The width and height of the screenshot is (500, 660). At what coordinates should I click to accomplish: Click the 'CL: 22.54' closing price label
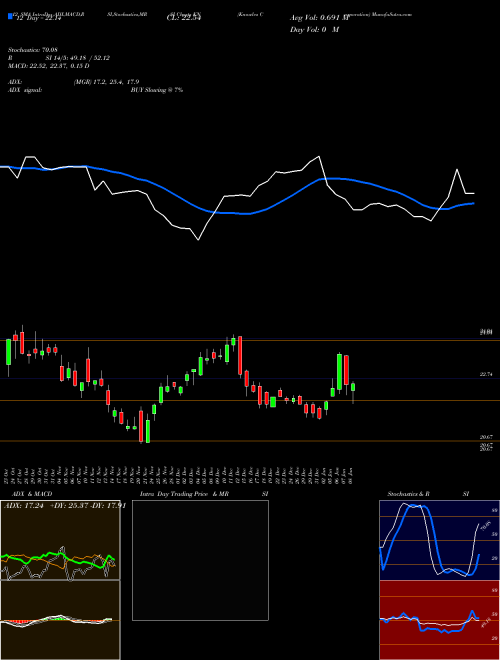click(184, 18)
